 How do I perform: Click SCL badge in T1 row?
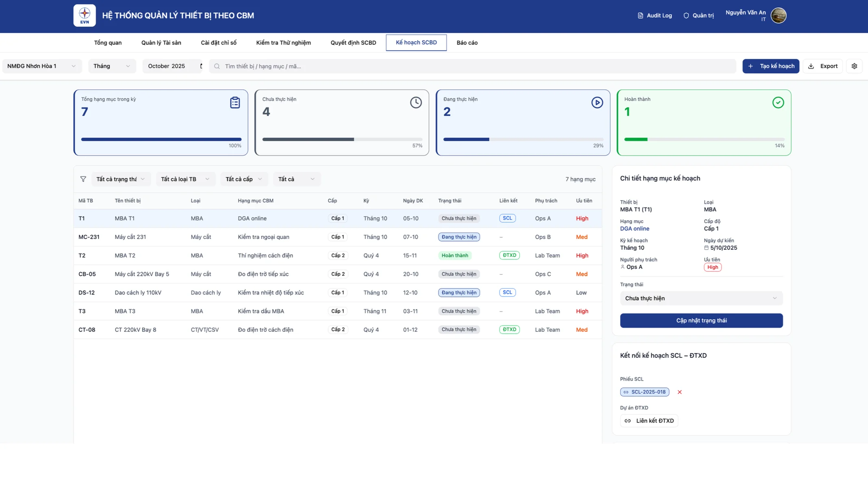click(507, 218)
